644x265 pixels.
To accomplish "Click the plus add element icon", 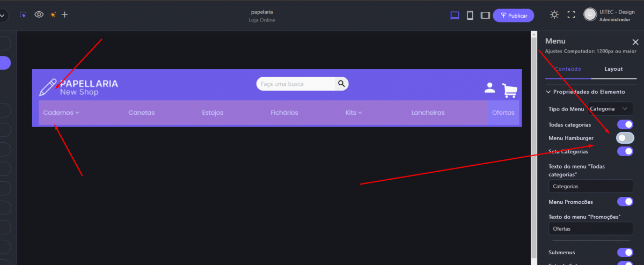I will coord(65,15).
